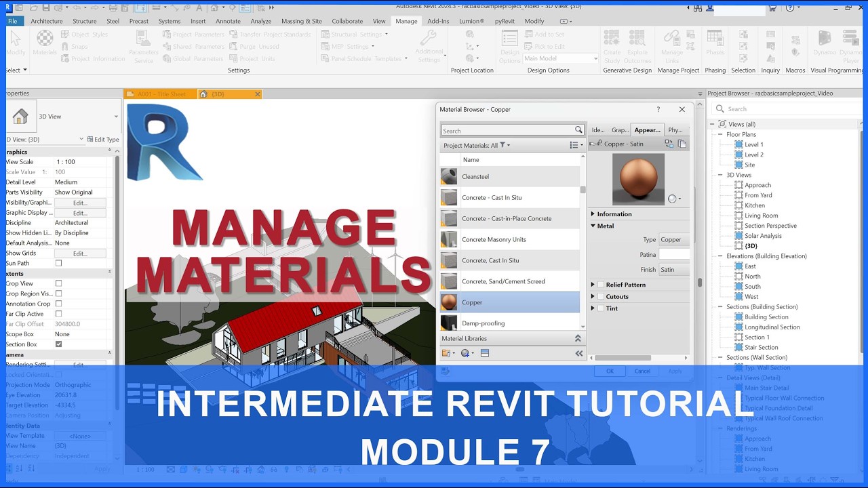Toggle the Sun Path checkbox
Screen dimensions: 868x488
[x=58, y=263]
